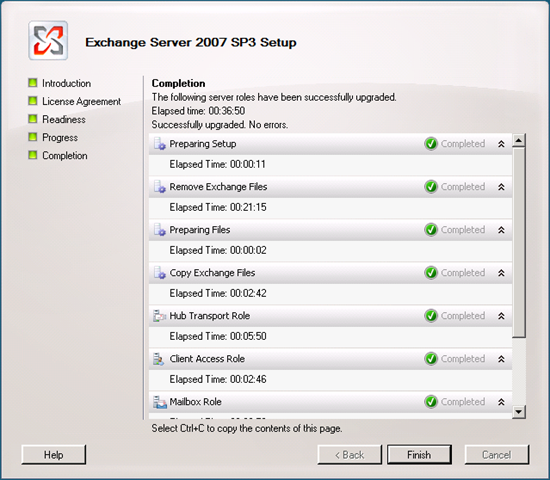Collapse the Mailbox Role details chevron
The width and height of the screenshot is (550, 480).
501,402
